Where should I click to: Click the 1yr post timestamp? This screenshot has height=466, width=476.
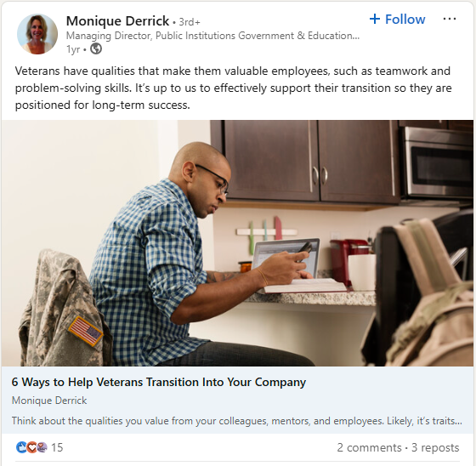73,49
